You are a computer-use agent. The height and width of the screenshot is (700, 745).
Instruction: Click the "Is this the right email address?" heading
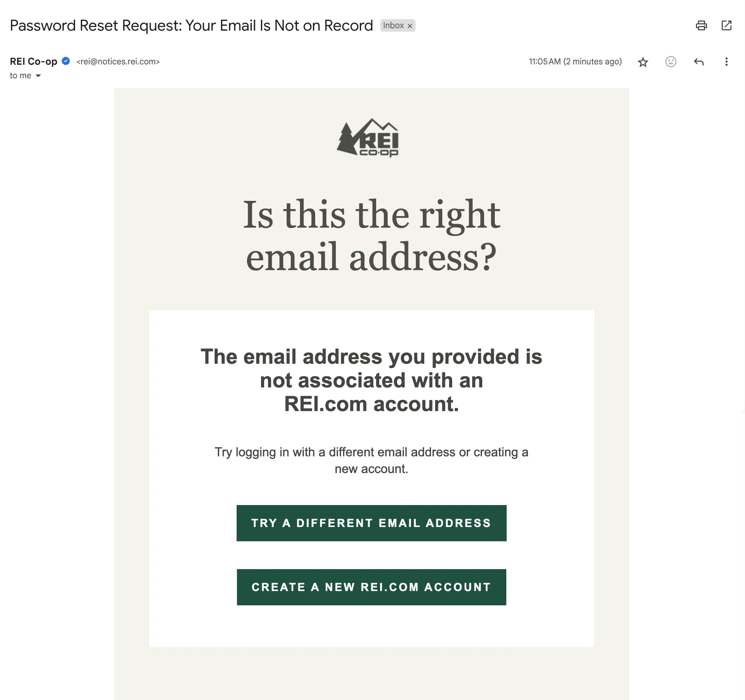point(371,235)
